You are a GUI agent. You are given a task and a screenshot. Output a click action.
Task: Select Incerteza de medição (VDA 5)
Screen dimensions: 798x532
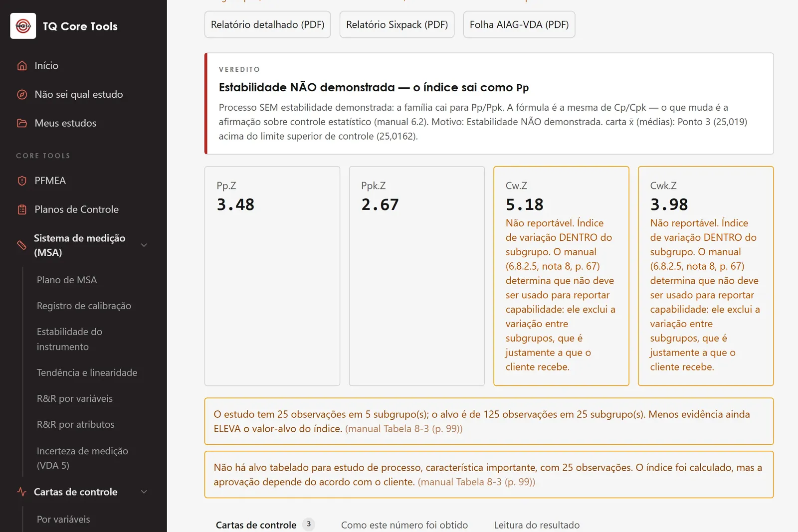[82, 458]
